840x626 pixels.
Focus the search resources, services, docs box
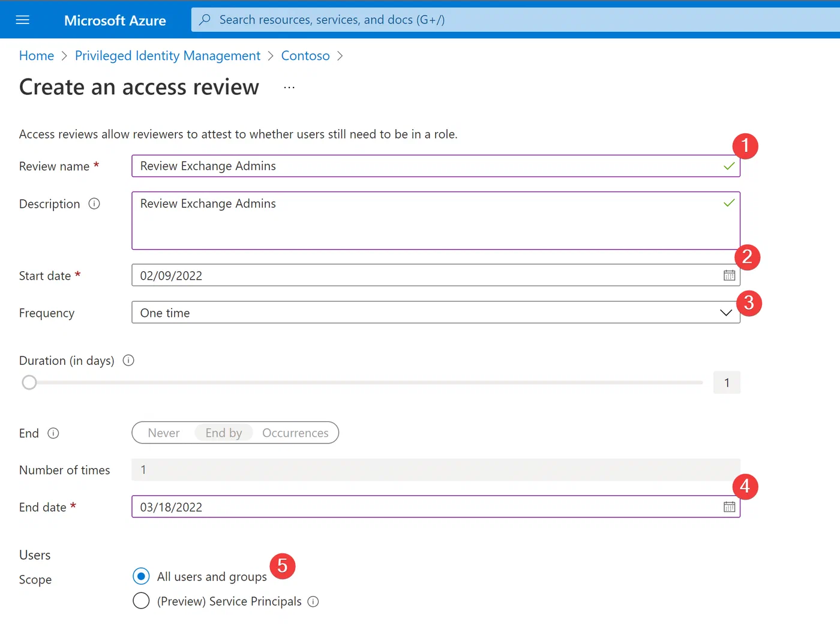point(516,20)
